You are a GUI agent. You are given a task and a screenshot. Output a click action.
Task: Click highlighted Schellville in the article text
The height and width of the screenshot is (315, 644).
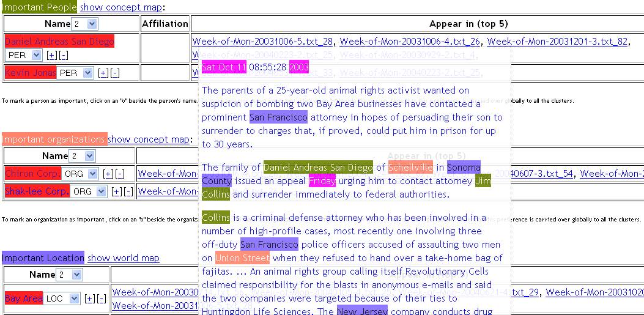coord(410,168)
